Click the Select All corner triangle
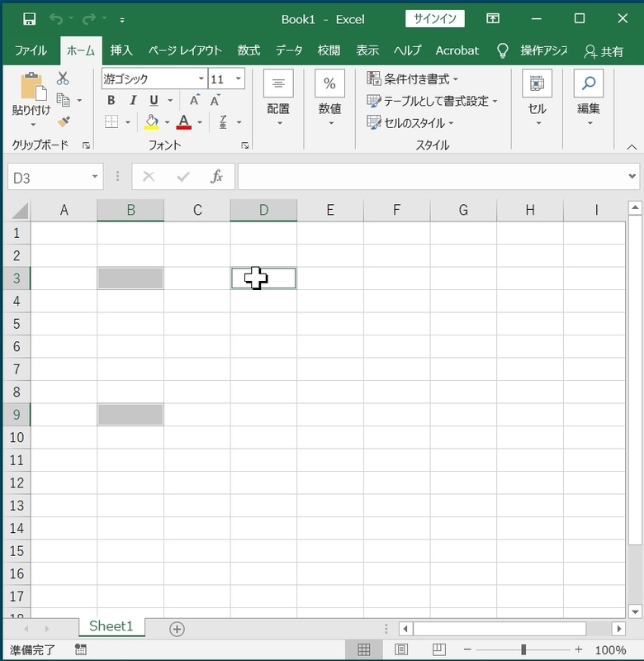 click(x=19, y=210)
